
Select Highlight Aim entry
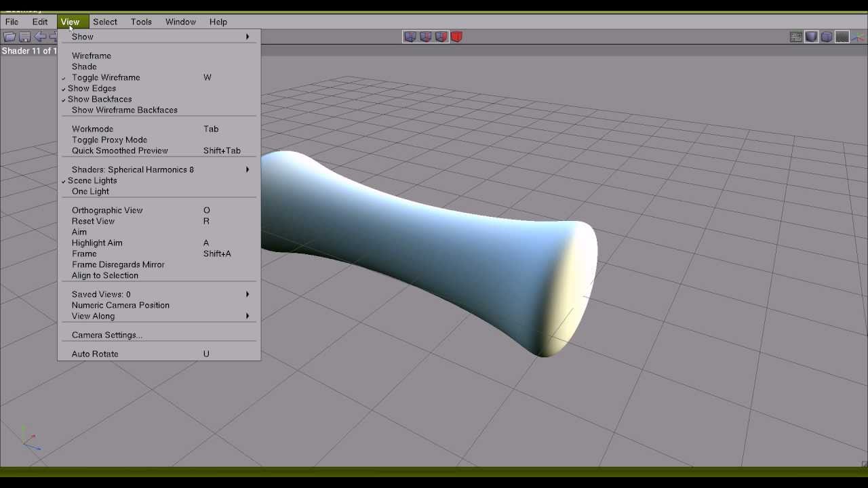coord(159,243)
